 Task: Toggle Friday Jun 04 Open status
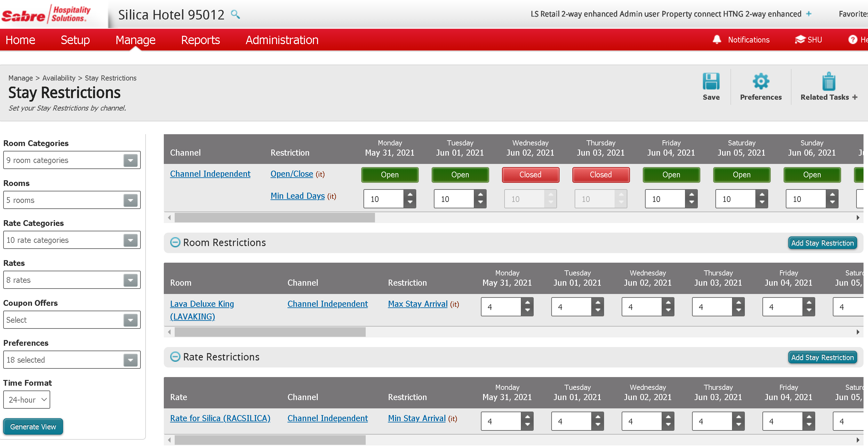[671, 175]
